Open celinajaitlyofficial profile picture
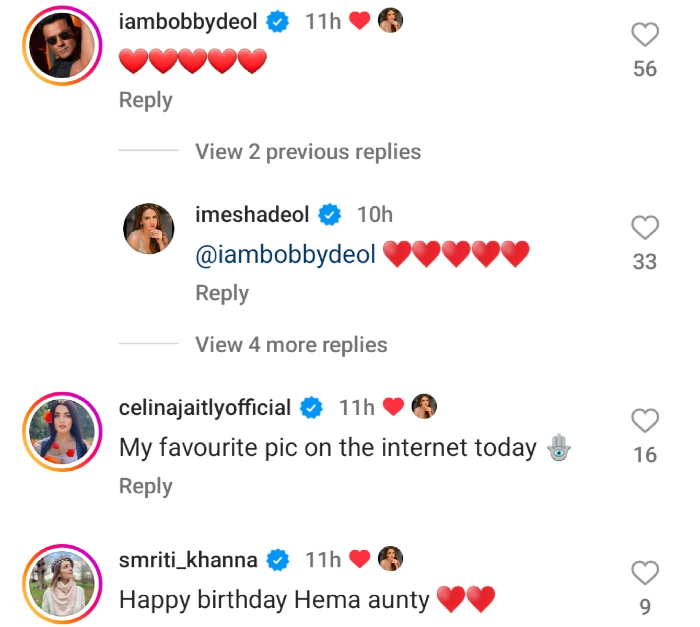Viewport: 700px width, 627px height. pyautogui.click(x=58, y=431)
